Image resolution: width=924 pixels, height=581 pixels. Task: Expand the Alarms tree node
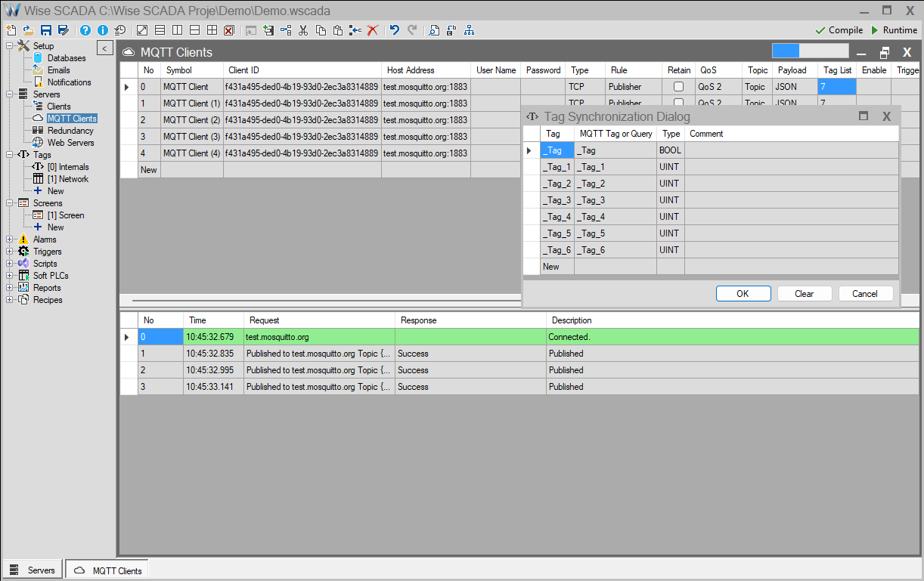click(10, 240)
